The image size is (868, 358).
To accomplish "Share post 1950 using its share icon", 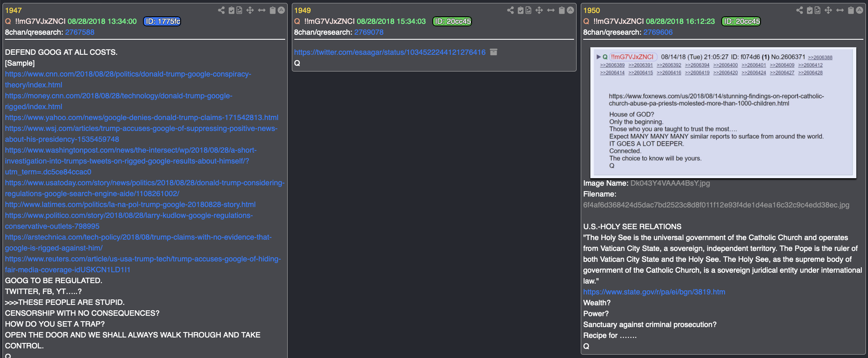I will (799, 10).
